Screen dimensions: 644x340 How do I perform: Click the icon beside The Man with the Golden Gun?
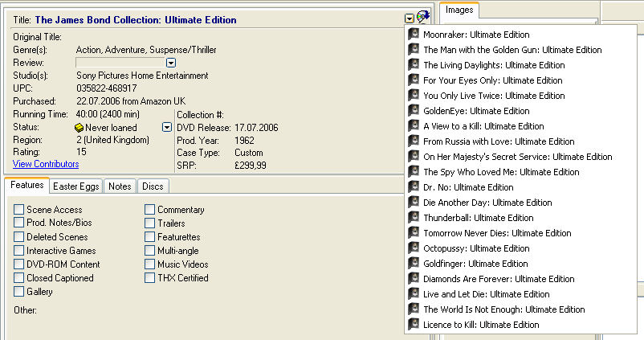[414, 49]
